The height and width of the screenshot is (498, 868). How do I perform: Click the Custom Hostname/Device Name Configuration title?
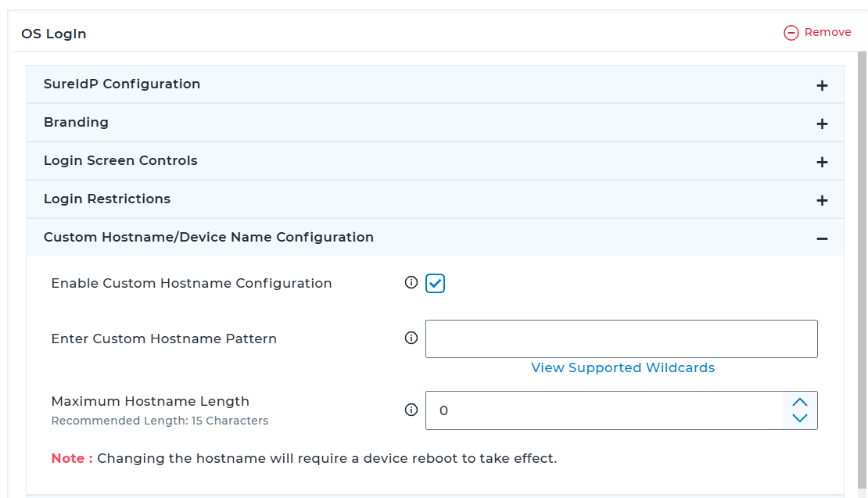209,237
